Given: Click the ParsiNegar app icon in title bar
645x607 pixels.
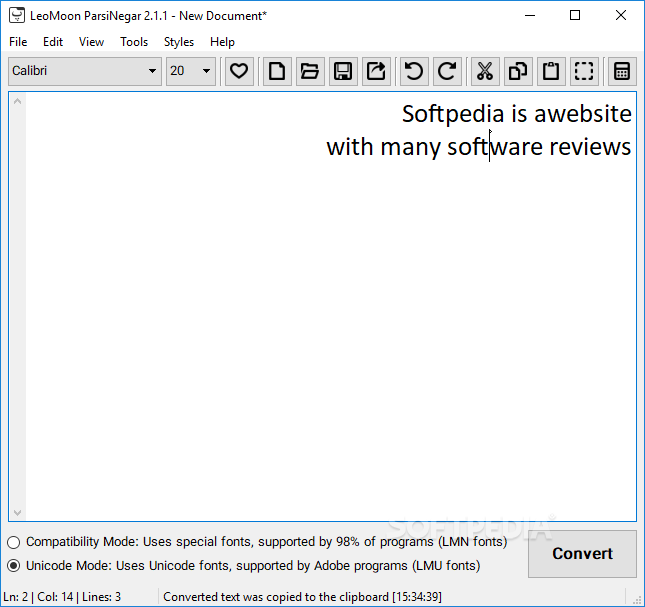Looking at the screenshot, I should coord(17,16).
